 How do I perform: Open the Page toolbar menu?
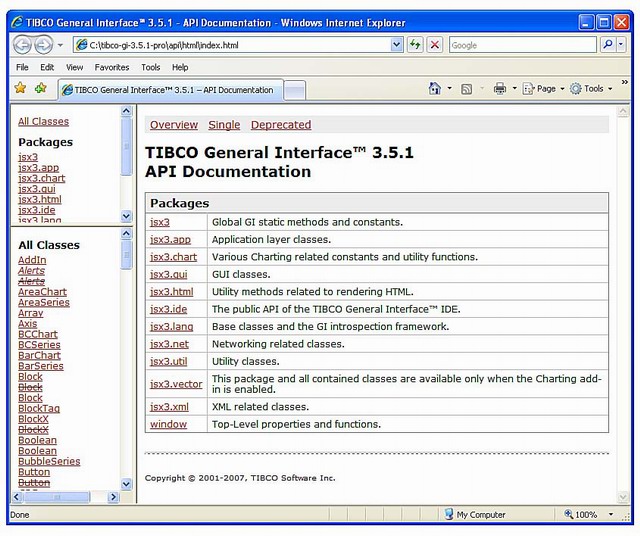(x=543, y=89)
